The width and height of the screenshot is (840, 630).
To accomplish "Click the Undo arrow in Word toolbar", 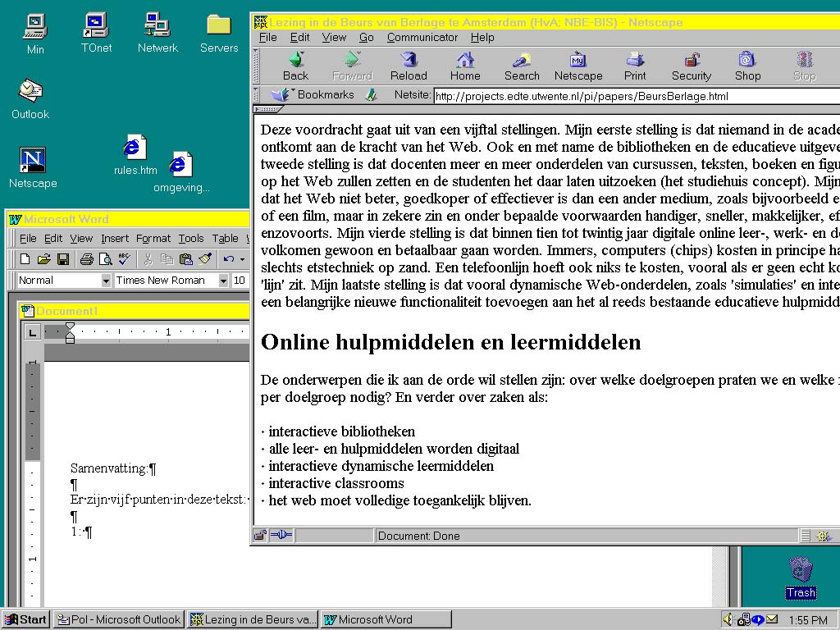I will coord(229,259).
